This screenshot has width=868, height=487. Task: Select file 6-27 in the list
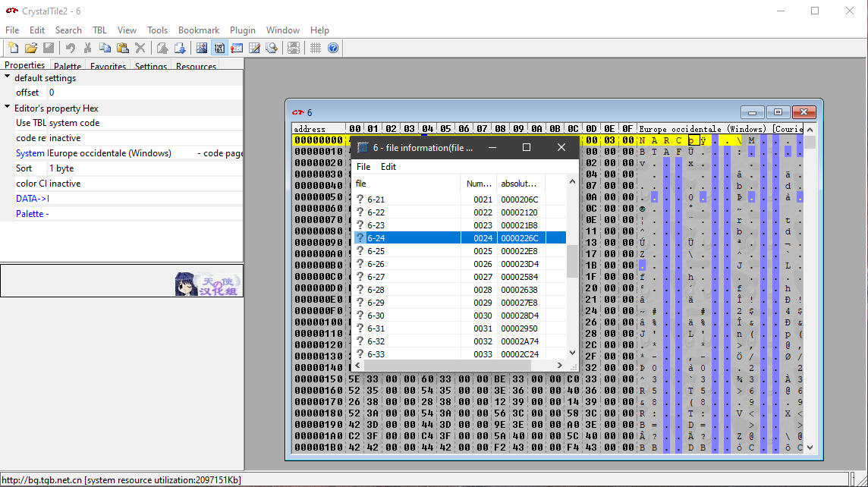pos(376,277)
